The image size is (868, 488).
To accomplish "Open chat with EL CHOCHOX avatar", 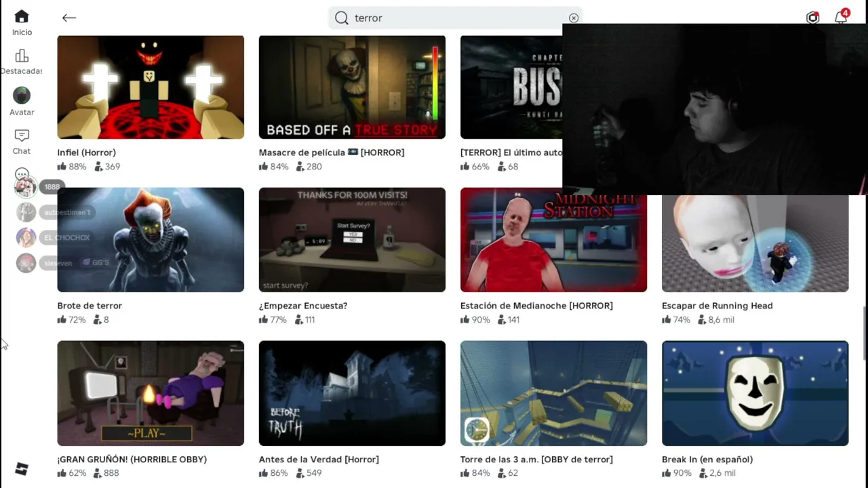I will pyautogui.click(x=26, y=238).
